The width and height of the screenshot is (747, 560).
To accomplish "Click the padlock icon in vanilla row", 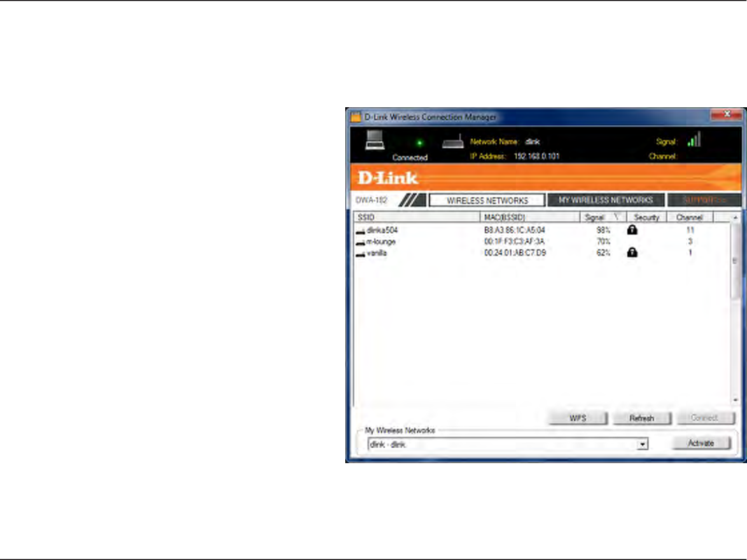I will [x=632, y=252].
